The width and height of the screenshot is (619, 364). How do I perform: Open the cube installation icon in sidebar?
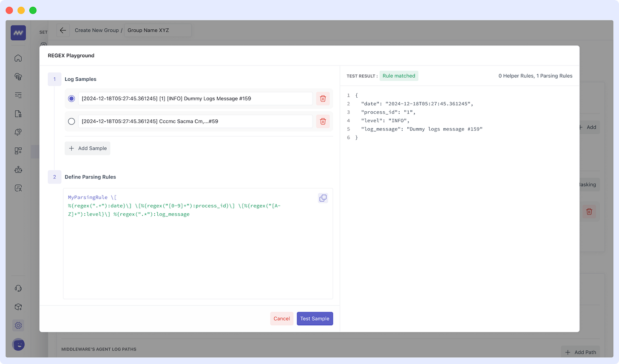click(x=18, y=307)
